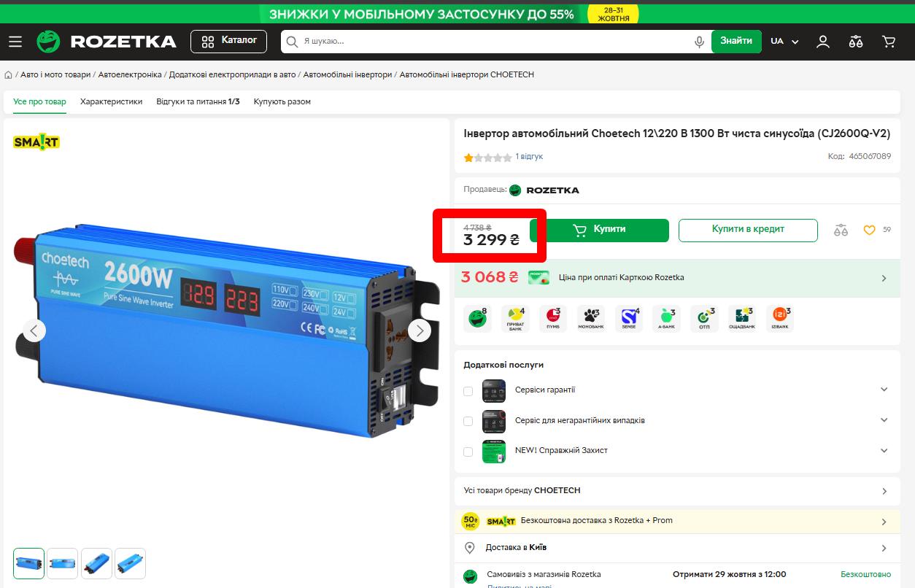Click the Купити в кредит button
915x588 pixels.
748,230
